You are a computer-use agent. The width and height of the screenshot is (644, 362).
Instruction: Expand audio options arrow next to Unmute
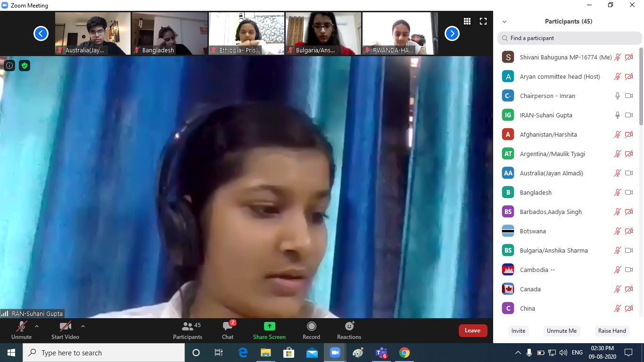coord(37,326)
